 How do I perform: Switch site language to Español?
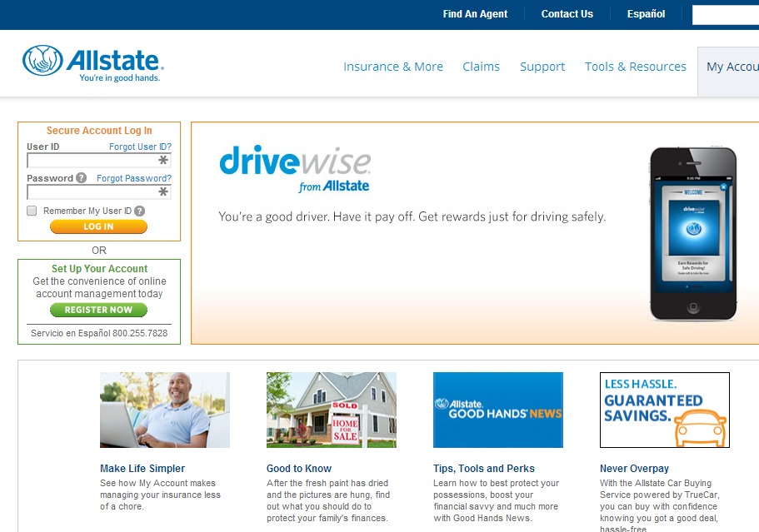point(647,14)
